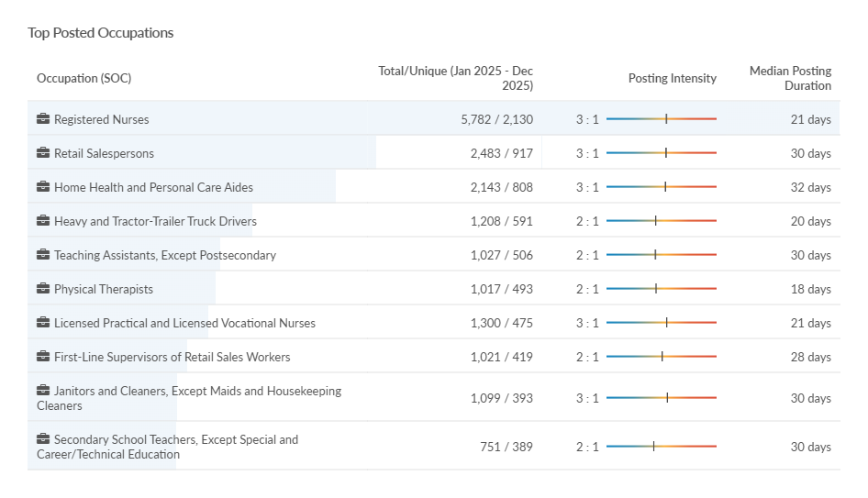
Task: Open the Retail Salespersons occupation name
Action: click(104, 153)
